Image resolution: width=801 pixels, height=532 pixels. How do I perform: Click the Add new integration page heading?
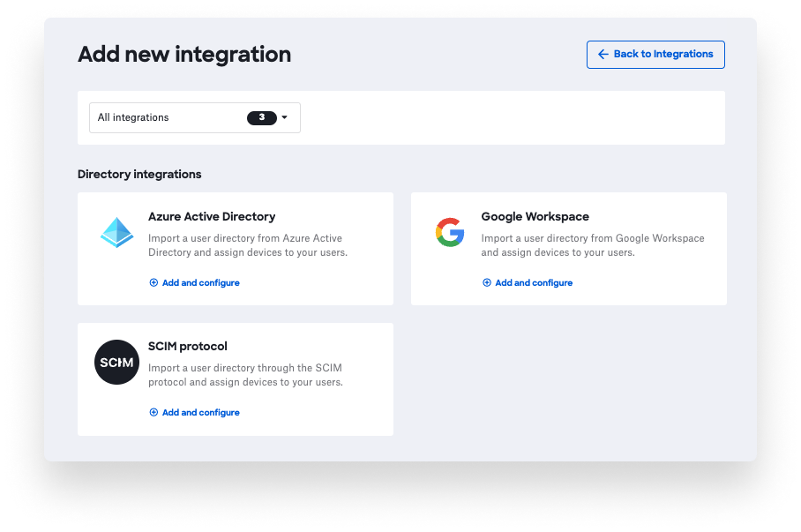tap(184, 55)
